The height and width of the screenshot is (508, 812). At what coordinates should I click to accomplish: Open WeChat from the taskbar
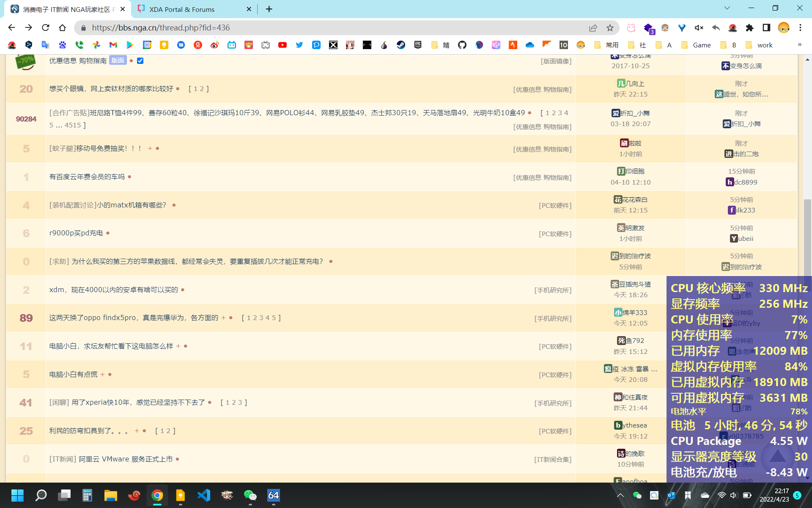[x=250, y=495]
